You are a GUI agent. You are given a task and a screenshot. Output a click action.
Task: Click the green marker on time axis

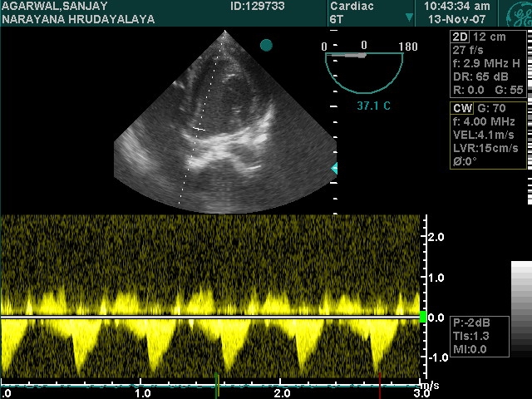tap(217, 386)
